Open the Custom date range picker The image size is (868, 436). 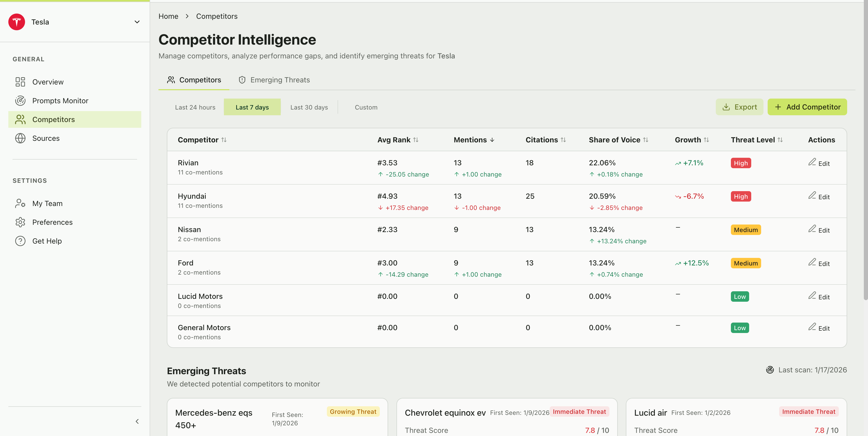pos(366,107)
